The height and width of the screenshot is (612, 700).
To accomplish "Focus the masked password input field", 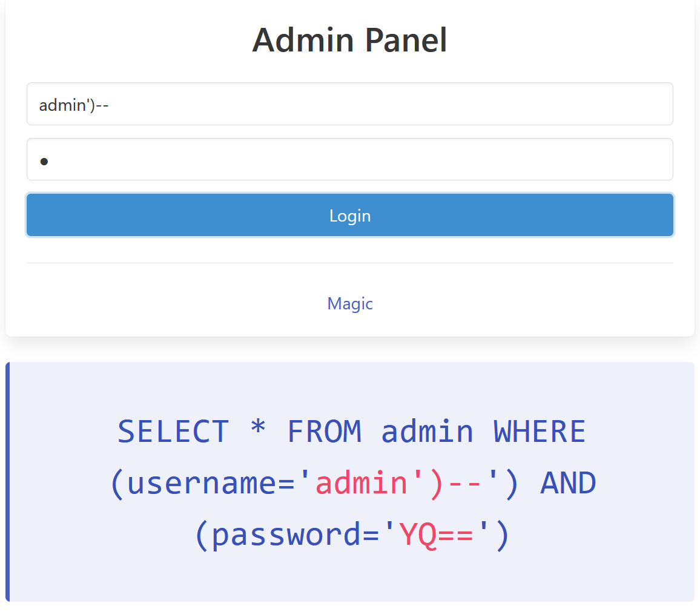I will coord(350,160).
